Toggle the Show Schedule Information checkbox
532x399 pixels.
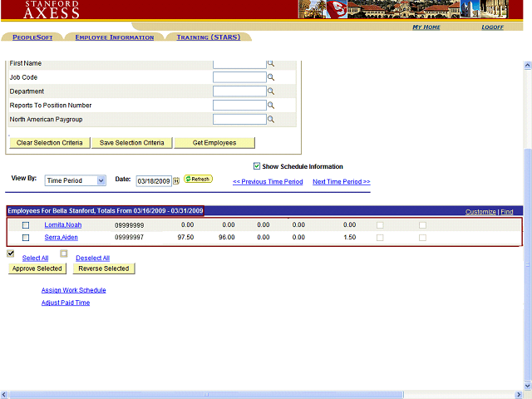[257, 166]
